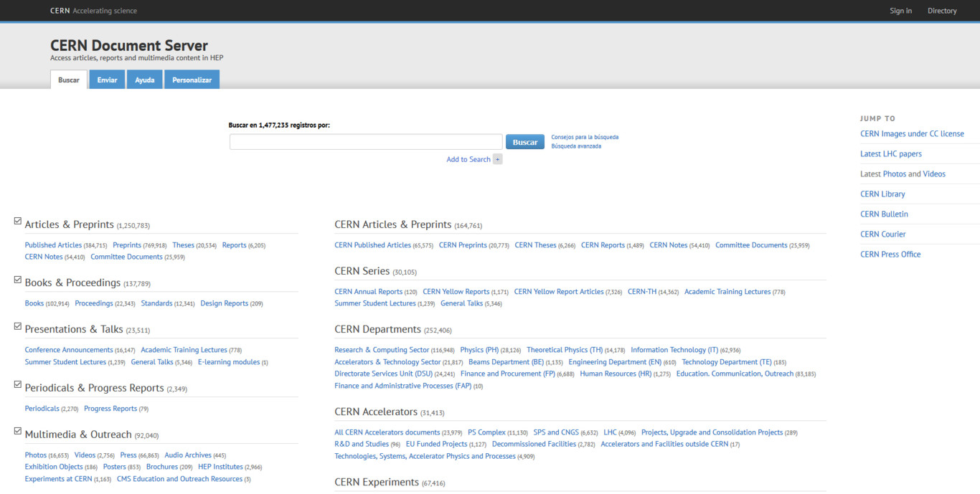
Task: Toggle the Periodicals & Progress Reports checkbox
Action: point(18,385)
